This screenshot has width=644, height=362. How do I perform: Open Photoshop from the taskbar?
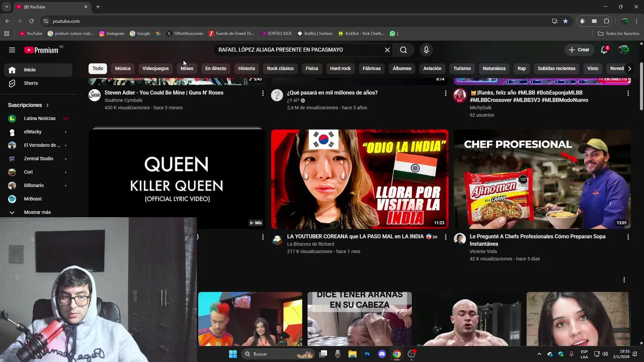pyautogui.click(x=367, y=354)
